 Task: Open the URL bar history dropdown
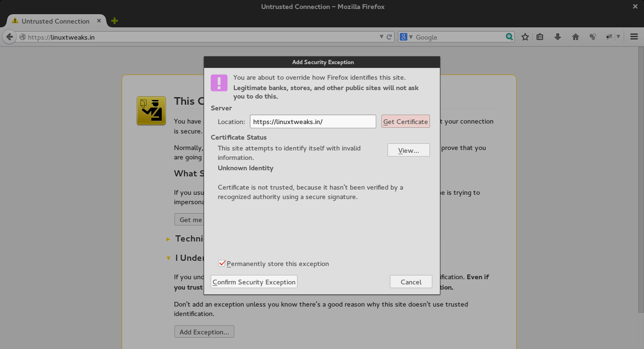point(382,37)
